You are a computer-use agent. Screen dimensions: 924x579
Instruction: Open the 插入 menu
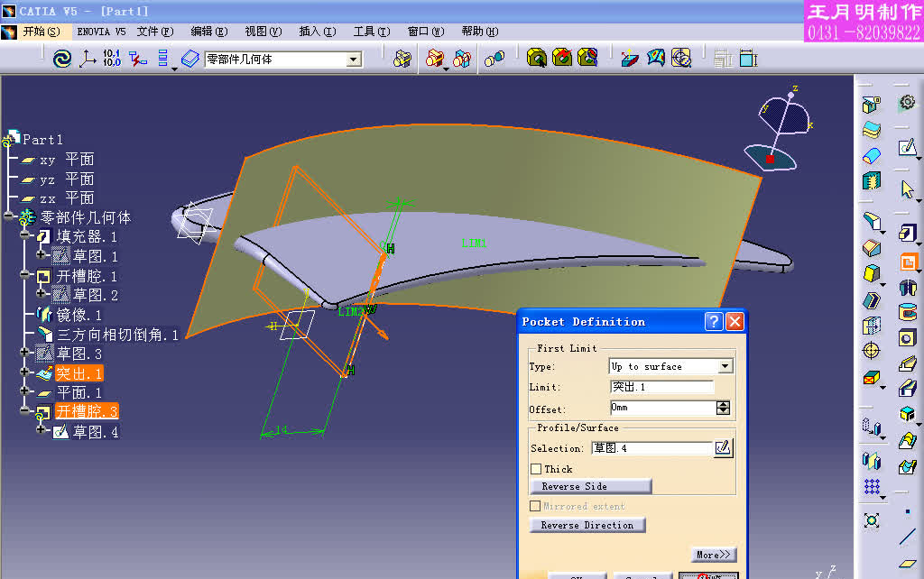(318, 32)
